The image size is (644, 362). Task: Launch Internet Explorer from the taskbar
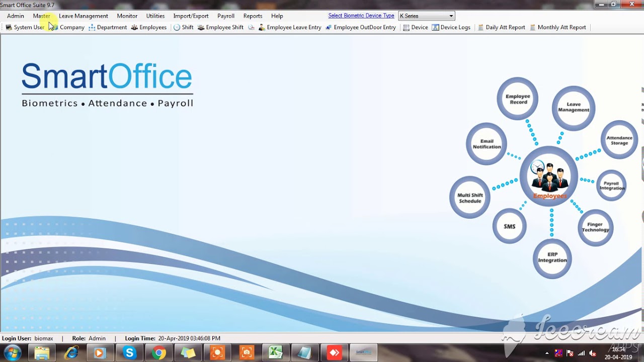(x=71, y=353)
